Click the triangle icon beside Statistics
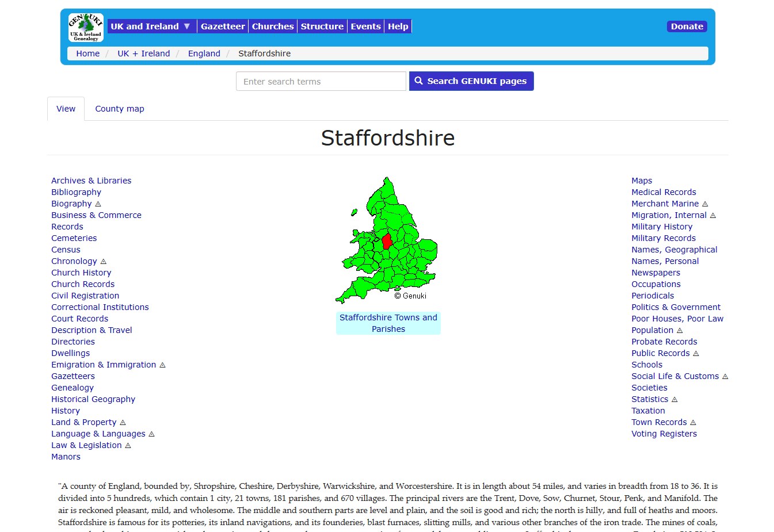 pyautogui.click(x=674, y=400)
